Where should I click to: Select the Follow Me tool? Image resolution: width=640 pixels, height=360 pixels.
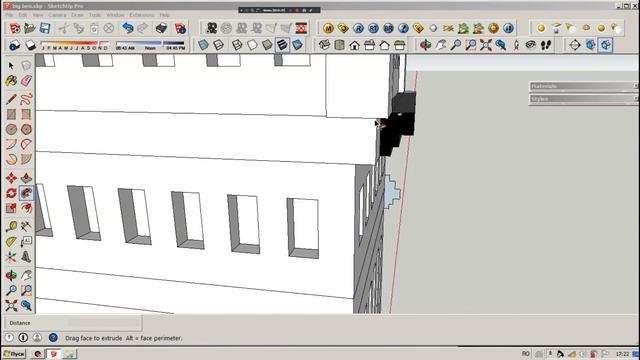[x=26, y=193]
